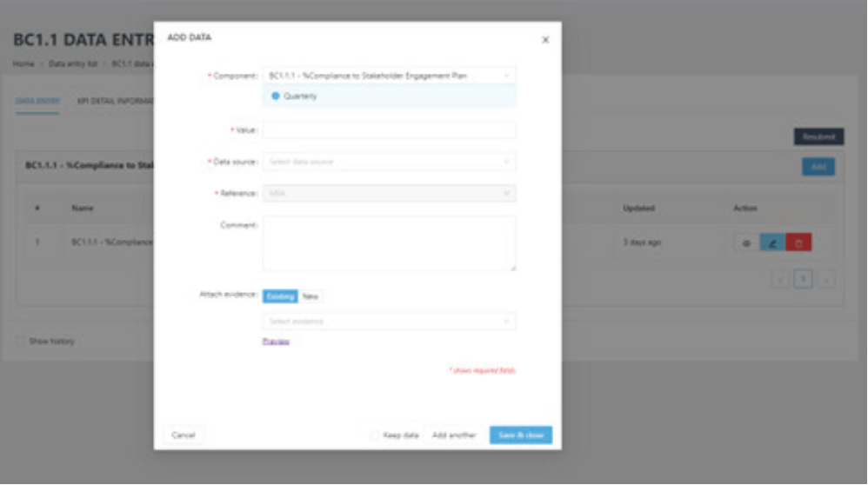The image size is (868, 485).
Task: Open the Data source dropdown
Action: [x=389, y=162]
